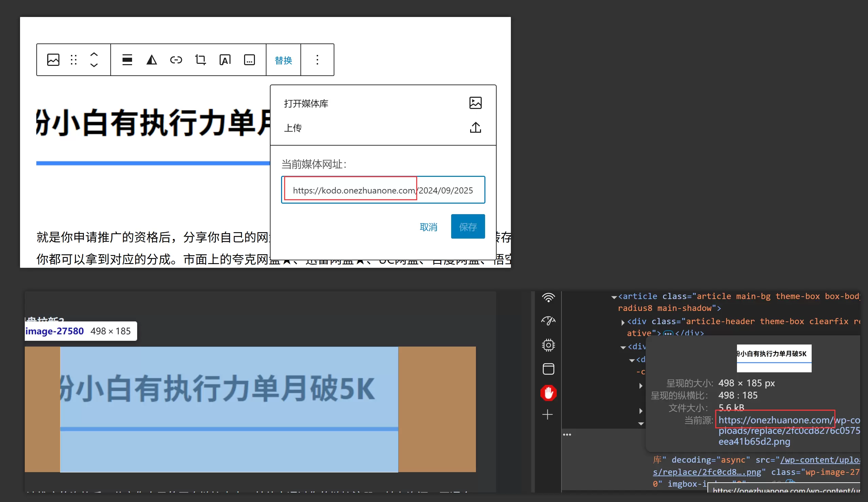Click the add text over image icon

(225, 60)
